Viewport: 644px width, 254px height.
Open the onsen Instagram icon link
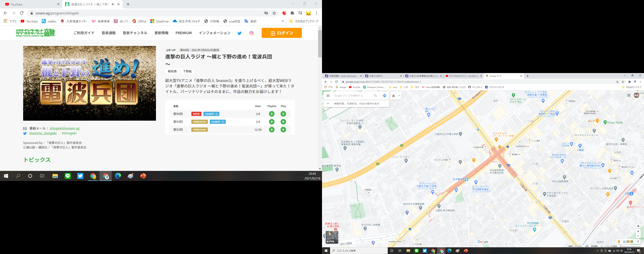point(251,33)
